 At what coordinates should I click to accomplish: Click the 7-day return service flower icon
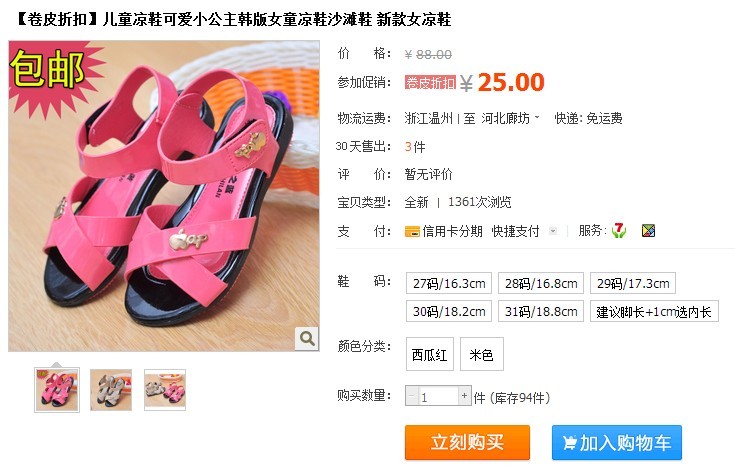(619, 230)
